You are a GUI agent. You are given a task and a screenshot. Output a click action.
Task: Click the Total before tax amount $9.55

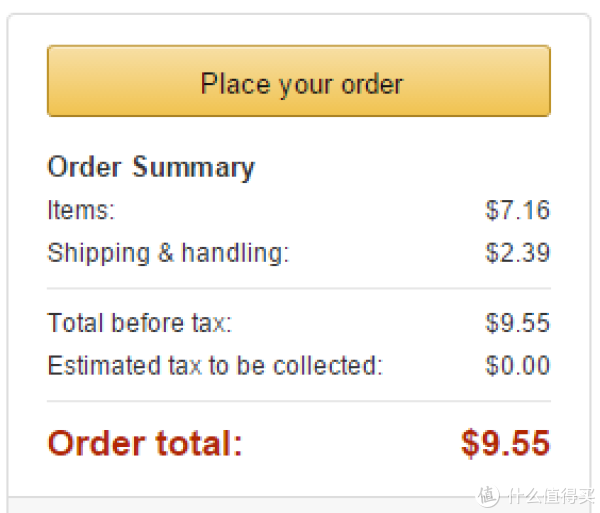(x=517, y=323)
